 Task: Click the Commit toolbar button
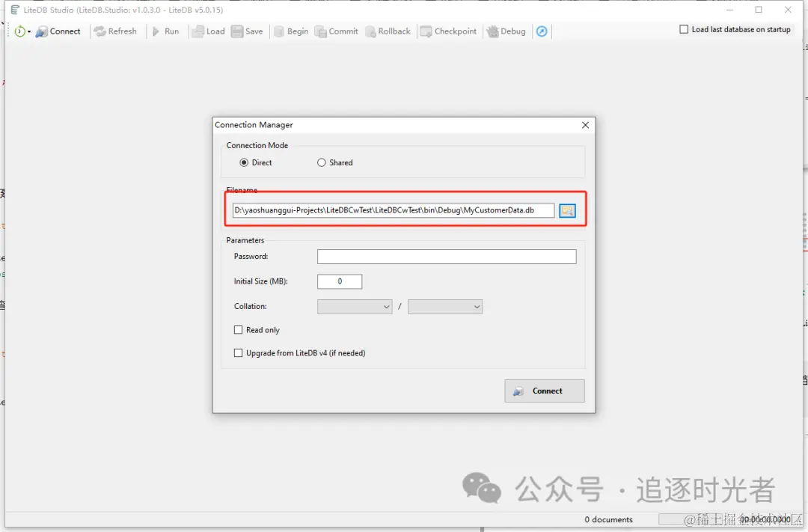coord(337,31)
